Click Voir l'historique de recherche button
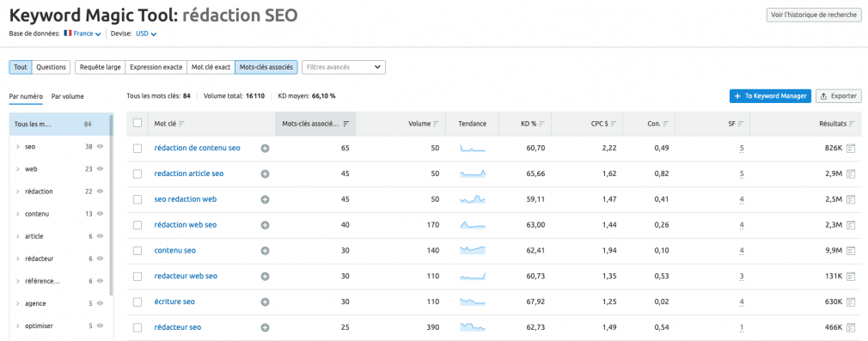The width and height of the screenshot is (868, 341). tap(814, 15)
